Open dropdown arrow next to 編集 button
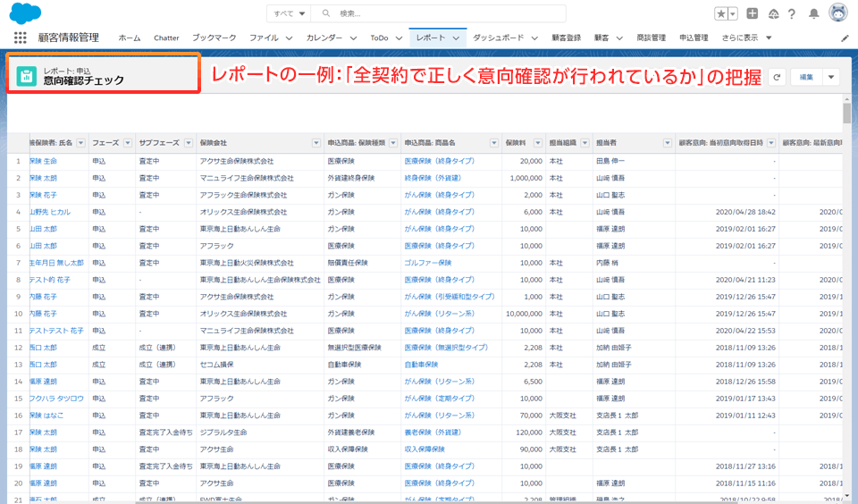The image size is (858, 504). 831,78
